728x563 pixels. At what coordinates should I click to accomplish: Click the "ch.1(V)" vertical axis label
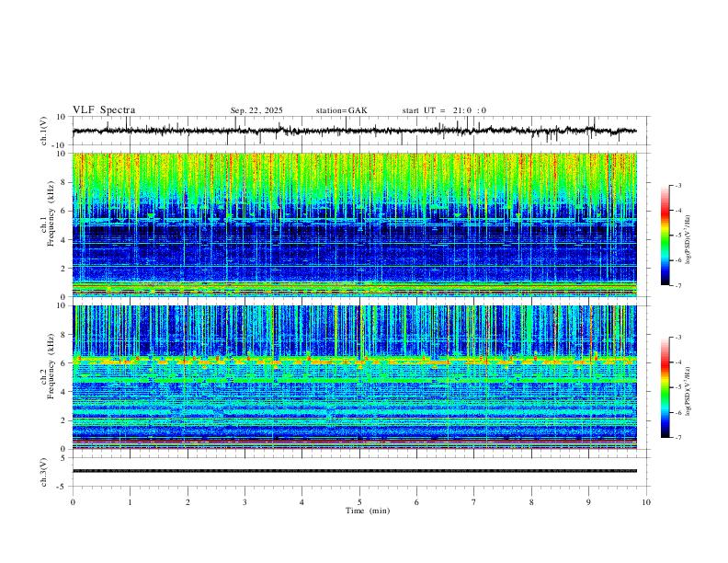tap(44, 131)
